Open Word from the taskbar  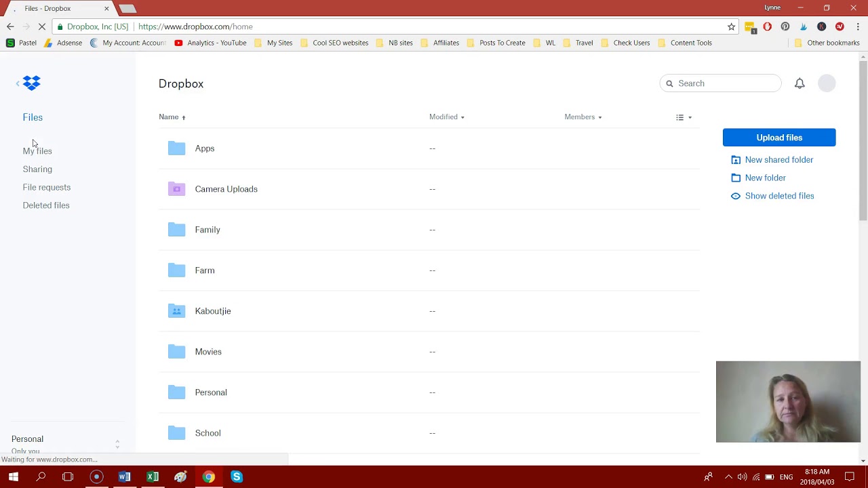[124, 476]
